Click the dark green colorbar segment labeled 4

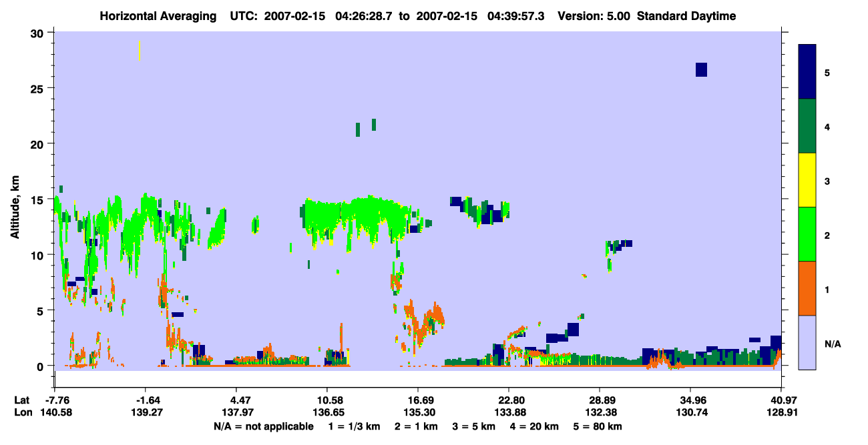pyautogui.click(x=807, y=126)
